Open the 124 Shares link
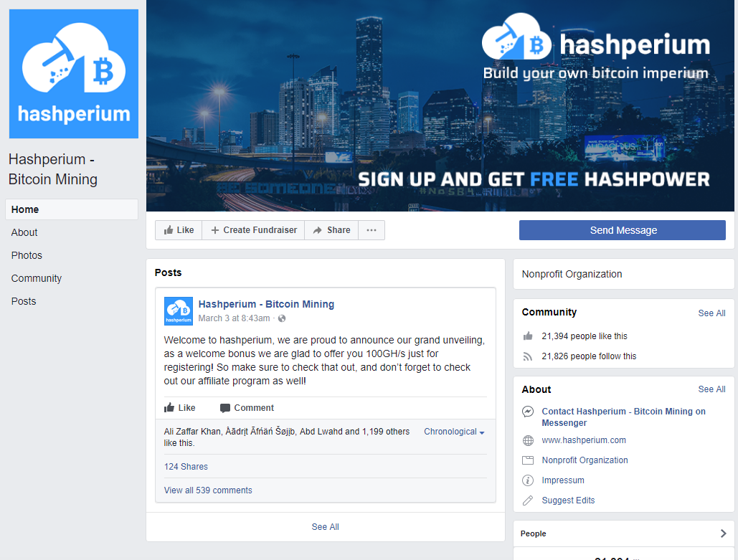738x560 pixels. (x=186, y=467)
